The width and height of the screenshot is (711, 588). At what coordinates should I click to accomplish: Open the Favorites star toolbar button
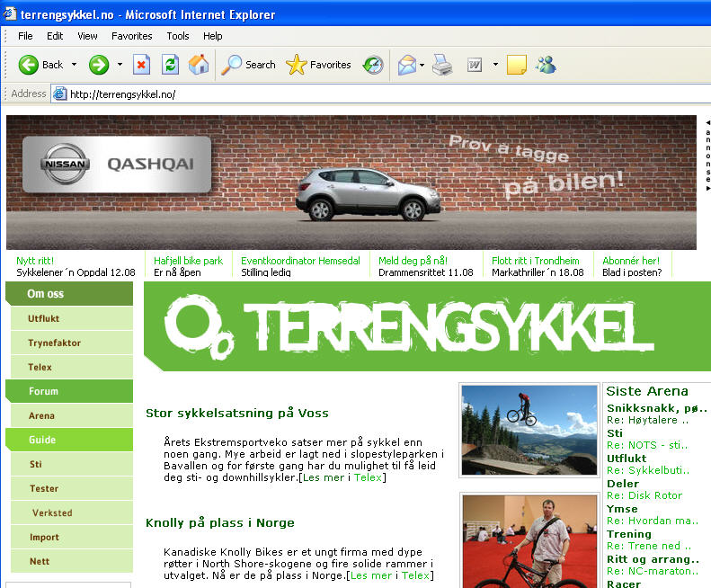[318, 65]
